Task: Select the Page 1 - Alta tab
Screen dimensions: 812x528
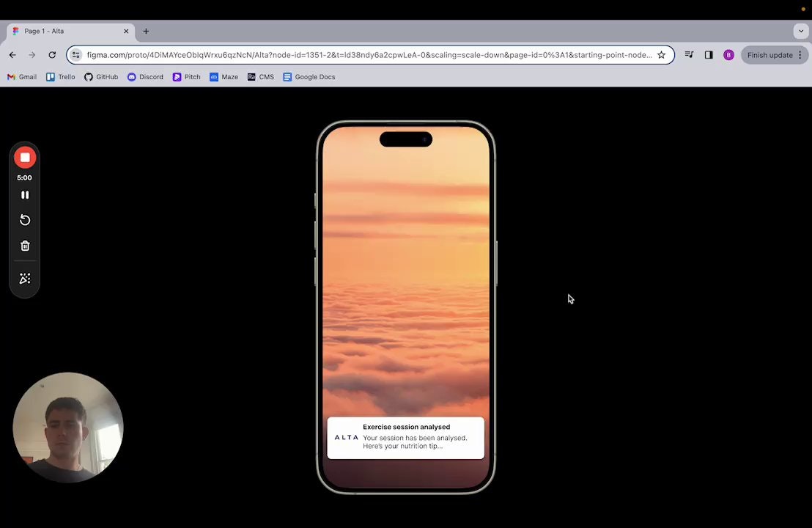Action: (70, 31)
